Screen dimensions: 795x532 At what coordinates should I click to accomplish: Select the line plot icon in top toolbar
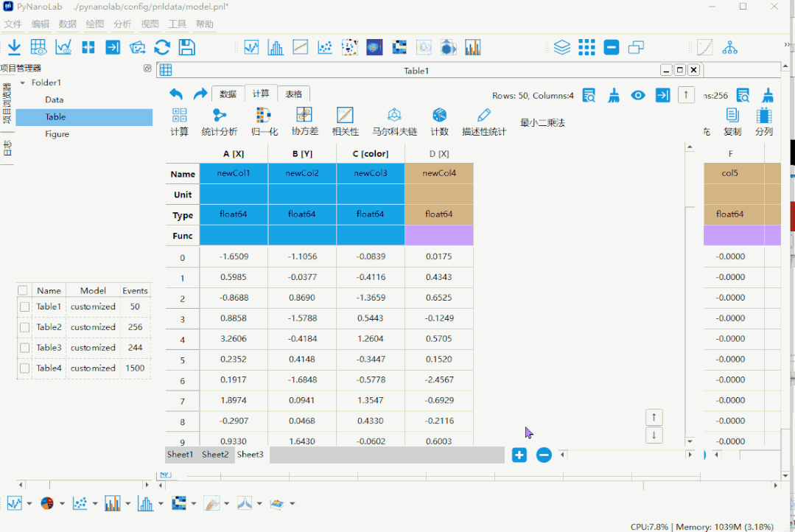tap(251, 47)
